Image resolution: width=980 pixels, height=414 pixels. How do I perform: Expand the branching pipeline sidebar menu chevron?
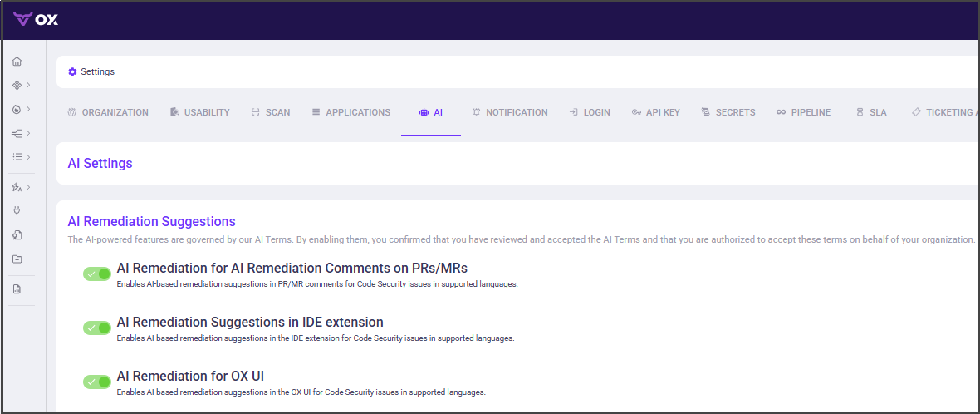(x=28, y=133)
